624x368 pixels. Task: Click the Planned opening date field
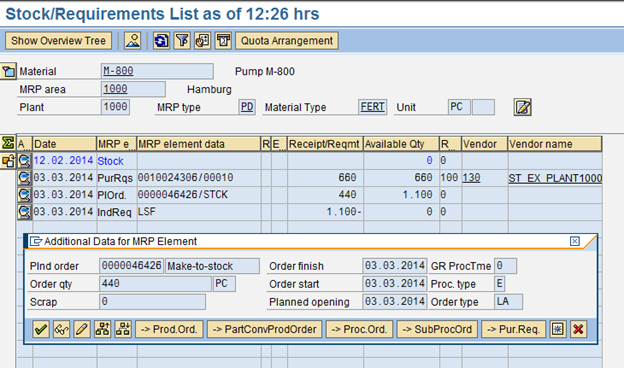point(395,302)
